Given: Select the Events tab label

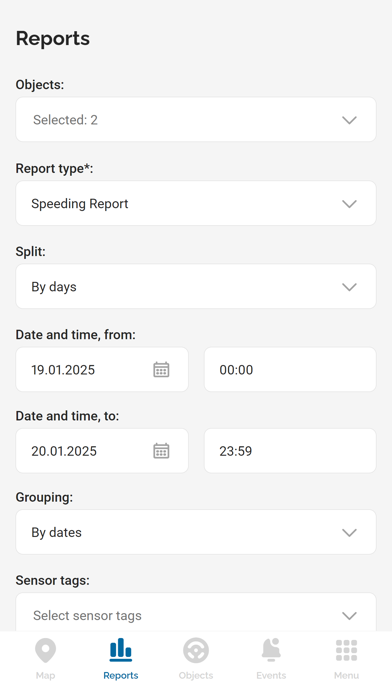Looking at the screenshot, I should point(271,676).
